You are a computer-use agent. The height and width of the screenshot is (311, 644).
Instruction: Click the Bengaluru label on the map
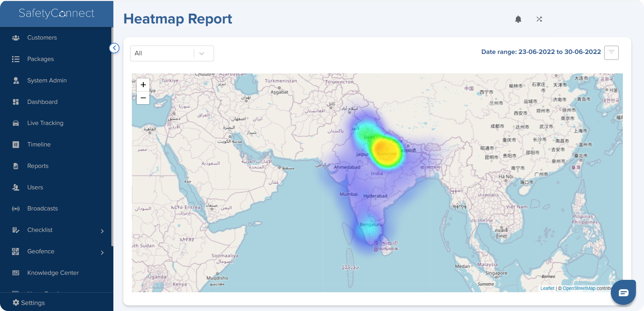tap(371, 225)
